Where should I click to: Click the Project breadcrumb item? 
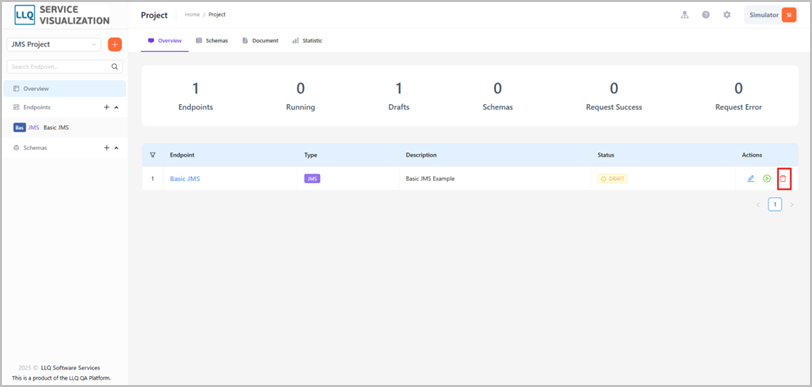217,15
